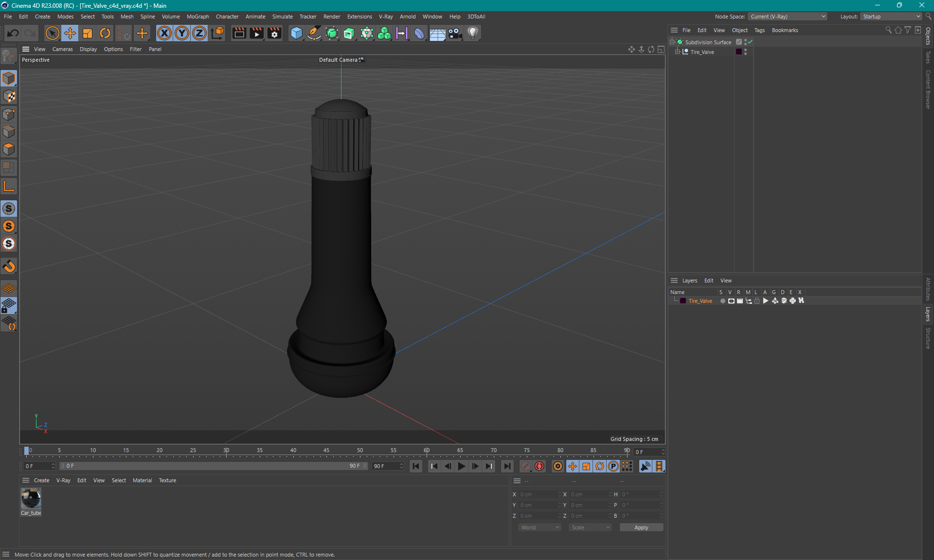The width and height of the screenshot is (934, 560).
Task: Click the Spline Pen tool icon
Action: tap(314, 33)
